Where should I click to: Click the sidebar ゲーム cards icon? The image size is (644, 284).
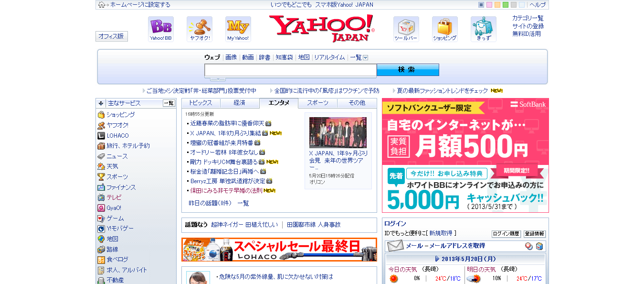click(x=101, y=218)
